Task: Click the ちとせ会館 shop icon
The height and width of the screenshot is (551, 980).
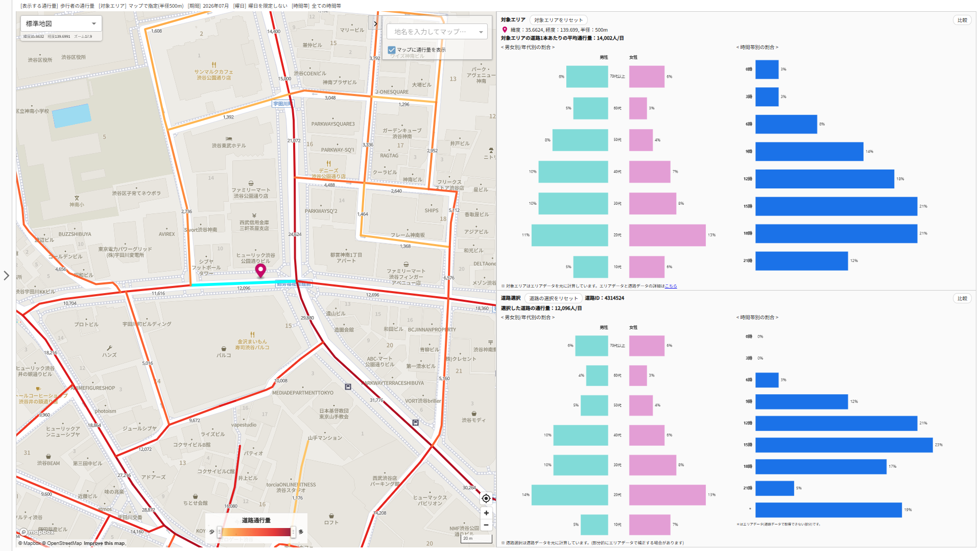Action: click(195, 496)
